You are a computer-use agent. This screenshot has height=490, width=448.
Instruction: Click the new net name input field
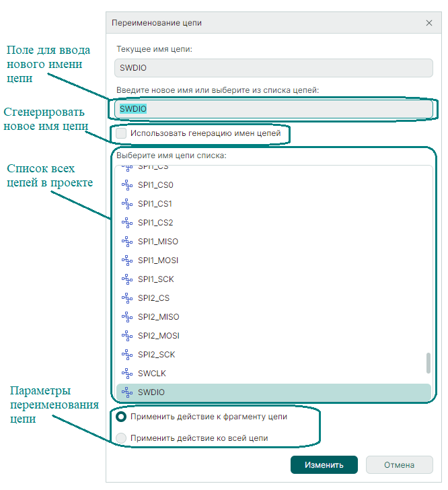[x=273, y=108]
